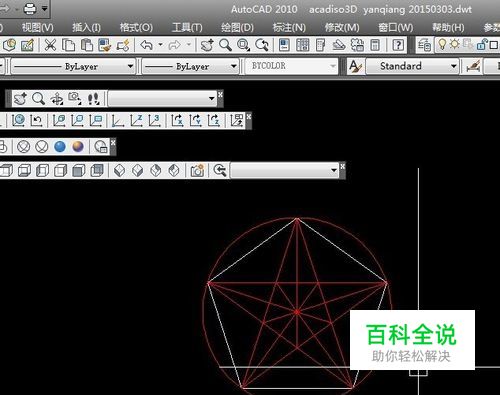
Task: Toggle the layer on/off light bulb
Action: point(442,45)
